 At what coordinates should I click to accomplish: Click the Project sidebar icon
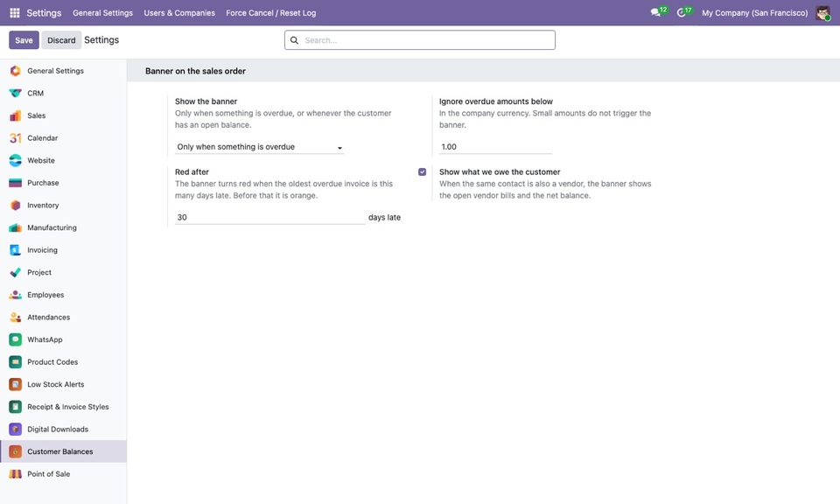[x=16, y=273]
